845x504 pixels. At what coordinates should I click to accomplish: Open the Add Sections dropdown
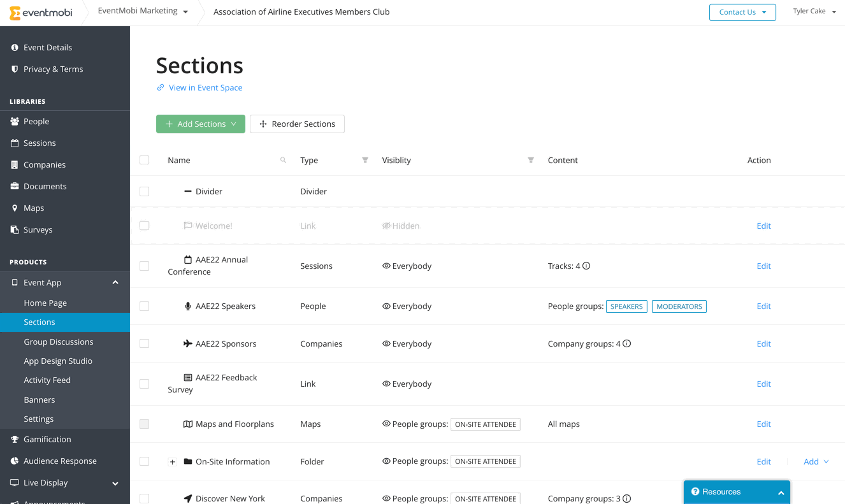[x=201, y=124]
